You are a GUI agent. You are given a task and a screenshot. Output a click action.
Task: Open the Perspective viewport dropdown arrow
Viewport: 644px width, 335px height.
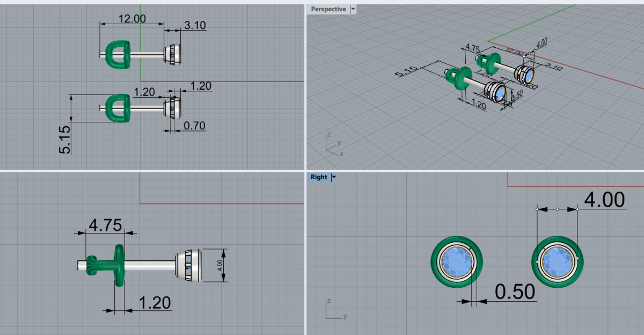coord(353,9)
